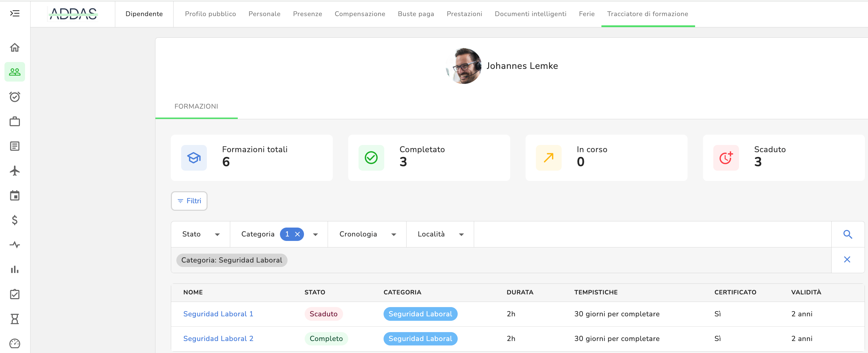Open the gauge dashboard icon in sidebar
This screenshot has width=868, height=353.
click(x=15, y=343)
